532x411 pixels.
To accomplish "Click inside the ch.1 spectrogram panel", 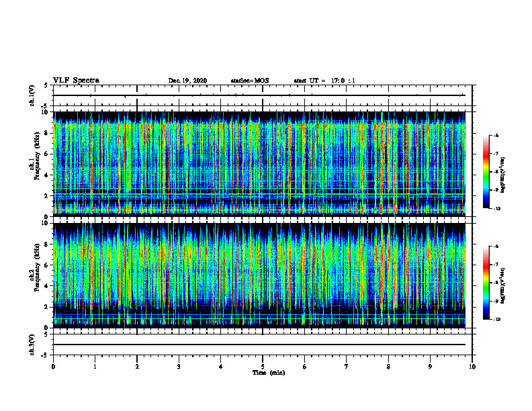I will 259,164.
